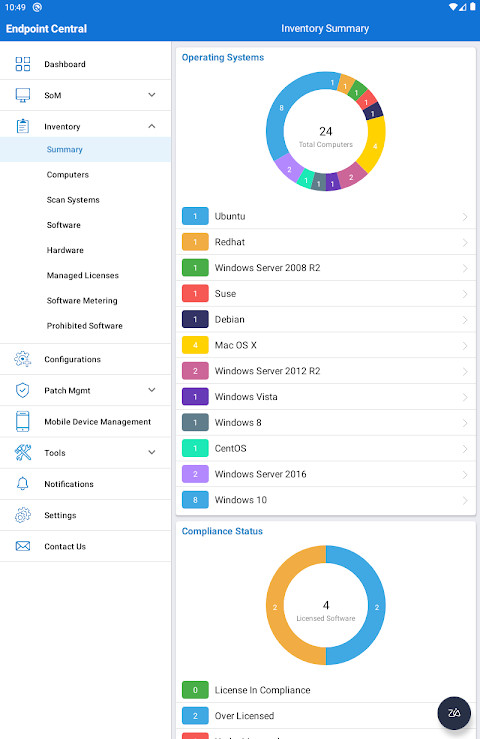
Task: Click the Mobile Device Management phone icon
Action: point(23,421)
